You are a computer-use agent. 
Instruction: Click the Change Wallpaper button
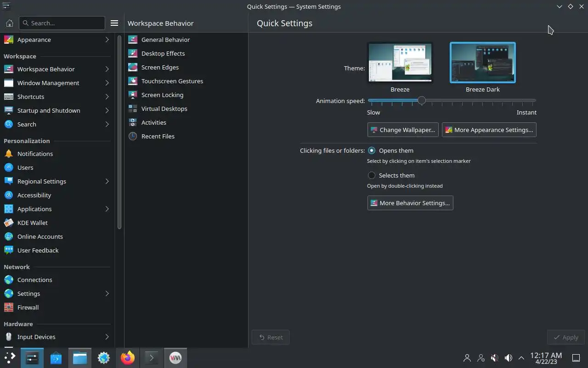coord(403,130)
